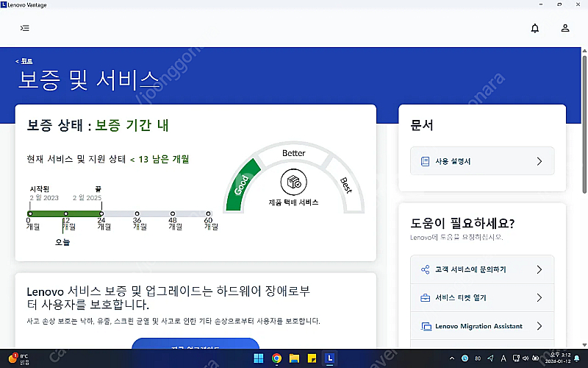
Task: Expand the Lenovo Migration Assistant chevron
Action: tap(539, 326)
